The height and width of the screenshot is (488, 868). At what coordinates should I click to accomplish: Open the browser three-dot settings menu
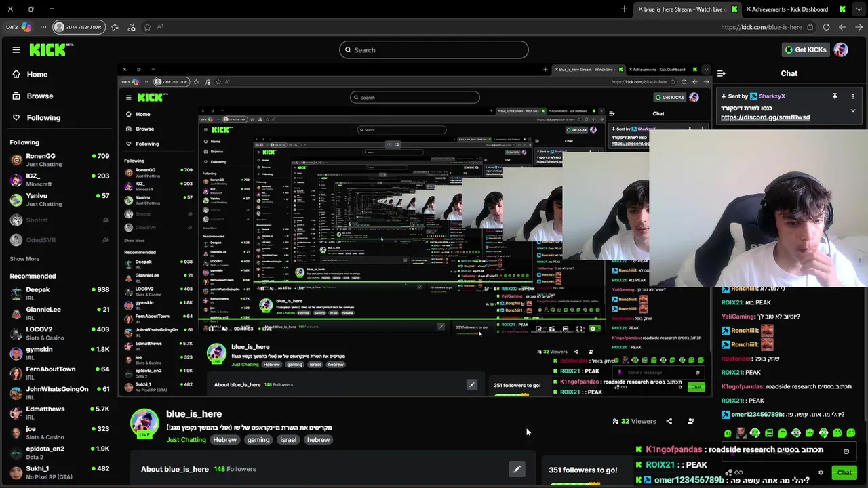coord(43,27)
